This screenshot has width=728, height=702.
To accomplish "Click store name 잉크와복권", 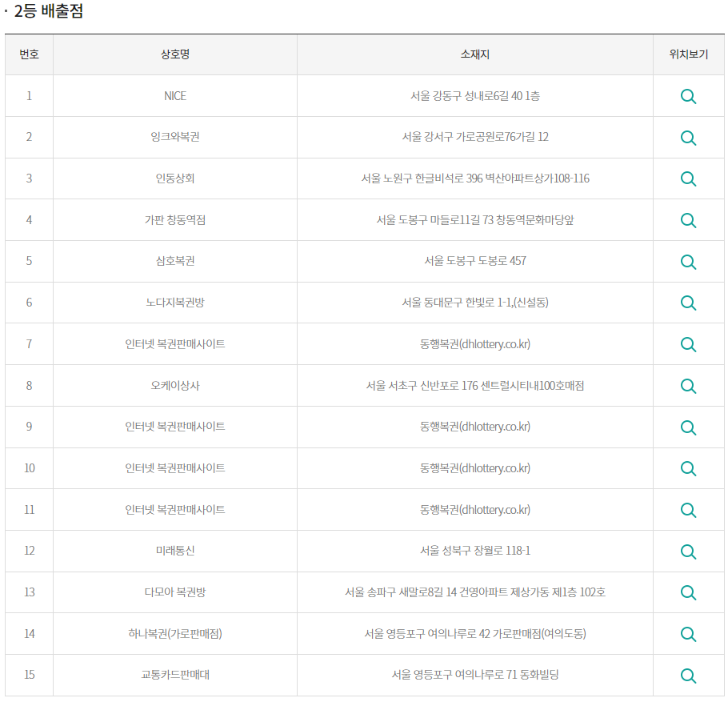I will click(175, 137).
